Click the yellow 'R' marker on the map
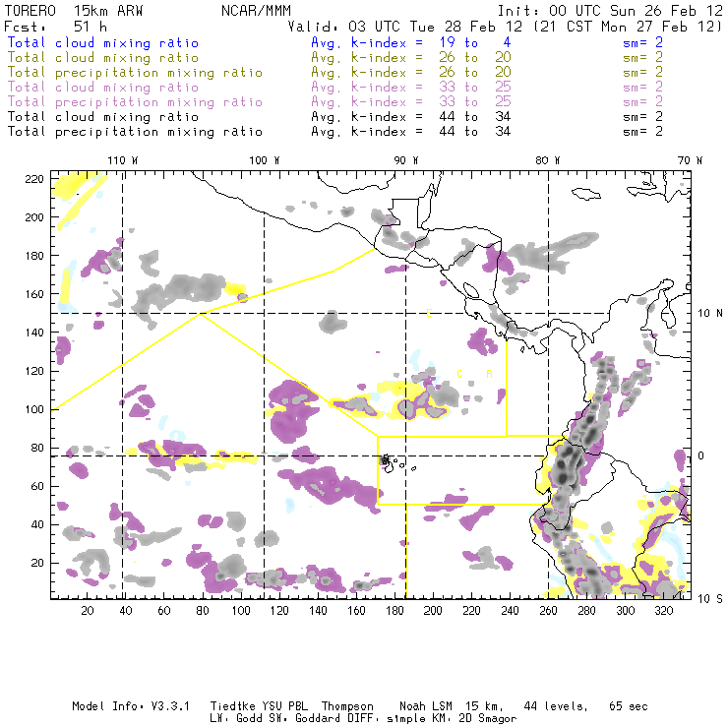Screen dimensions: 728x728 tap(489, 374)
